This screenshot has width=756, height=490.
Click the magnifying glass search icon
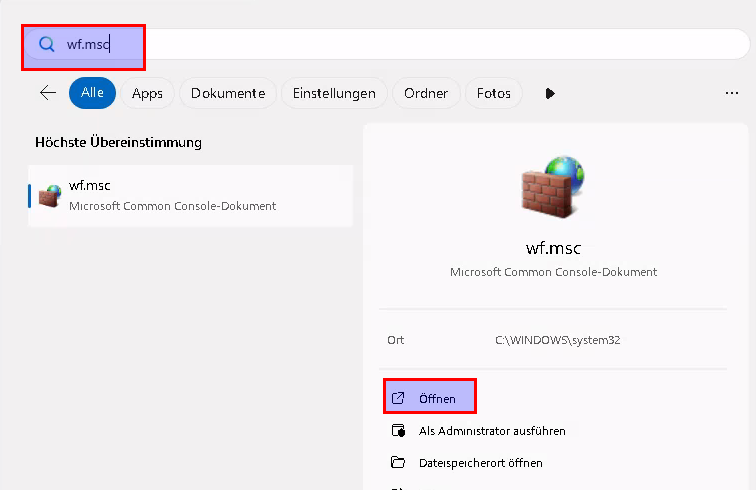(45, 44)
